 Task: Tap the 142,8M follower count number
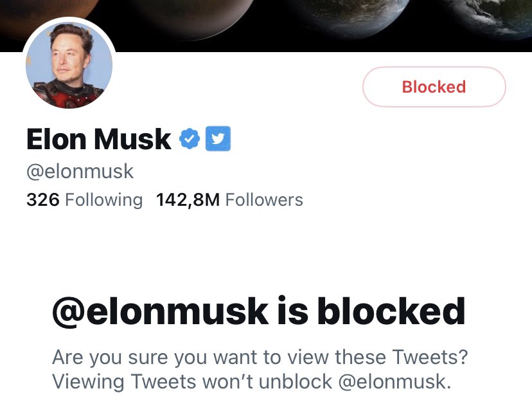[x=188, y=200]
